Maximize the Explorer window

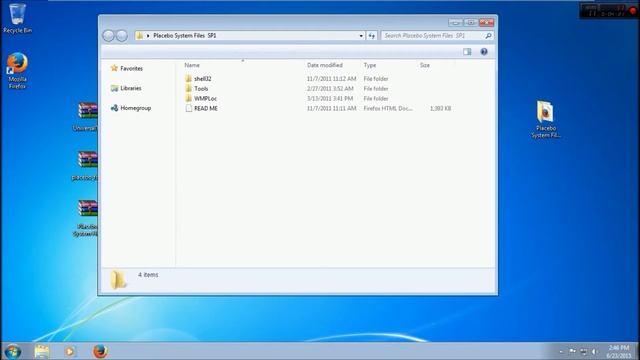click(x=471, y=22)
